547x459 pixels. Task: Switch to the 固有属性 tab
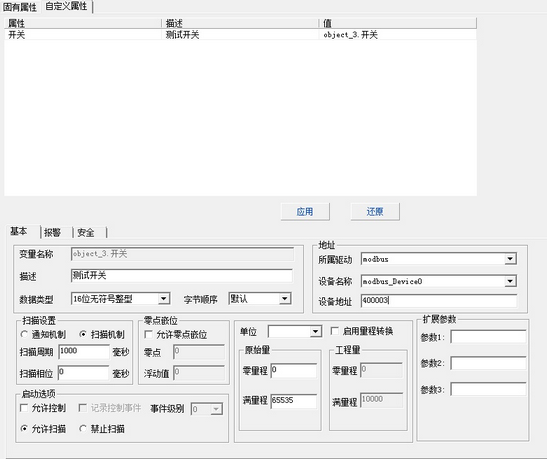pos(20,6)
